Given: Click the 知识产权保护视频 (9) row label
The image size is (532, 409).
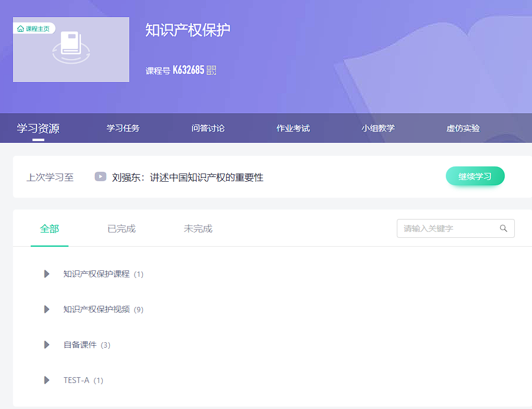Looking at the screenshot, I should (x=103, y=310).
